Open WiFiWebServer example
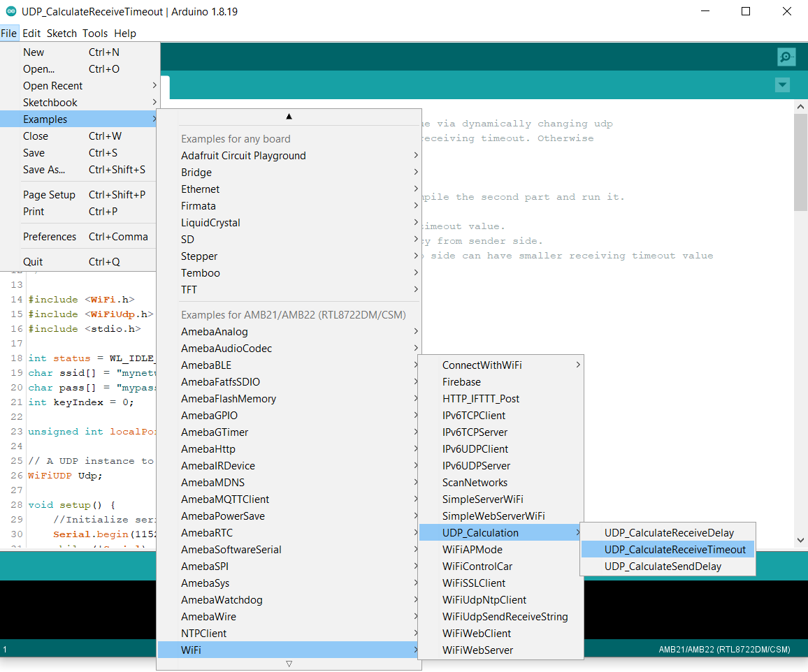Image resolution: width=808 pixels, height=672 pixels. [501, 650]
